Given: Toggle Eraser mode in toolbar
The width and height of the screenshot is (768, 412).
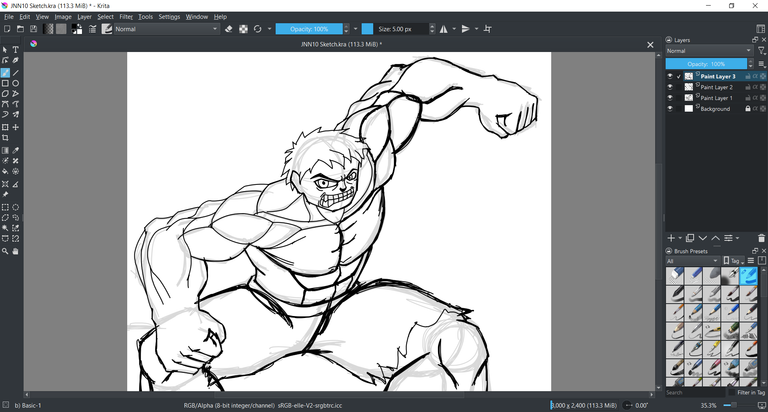Looking at the screenshot, I should 229,29.
